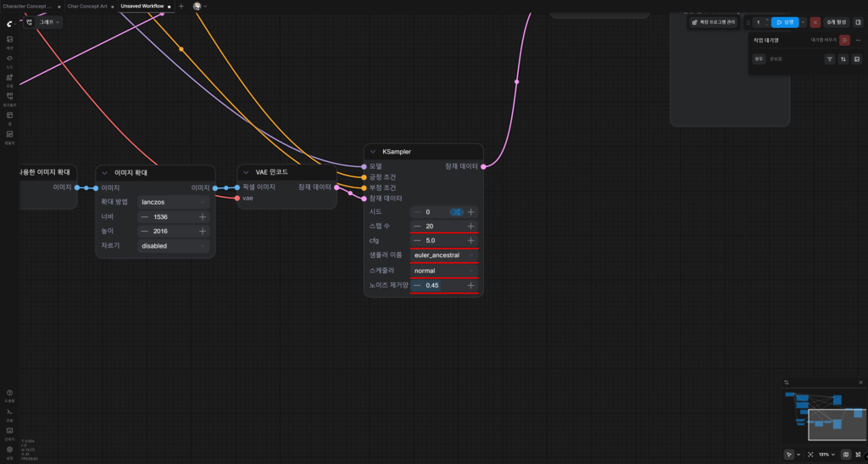Open user avatar account dropdown

click(x=200, y=6)
